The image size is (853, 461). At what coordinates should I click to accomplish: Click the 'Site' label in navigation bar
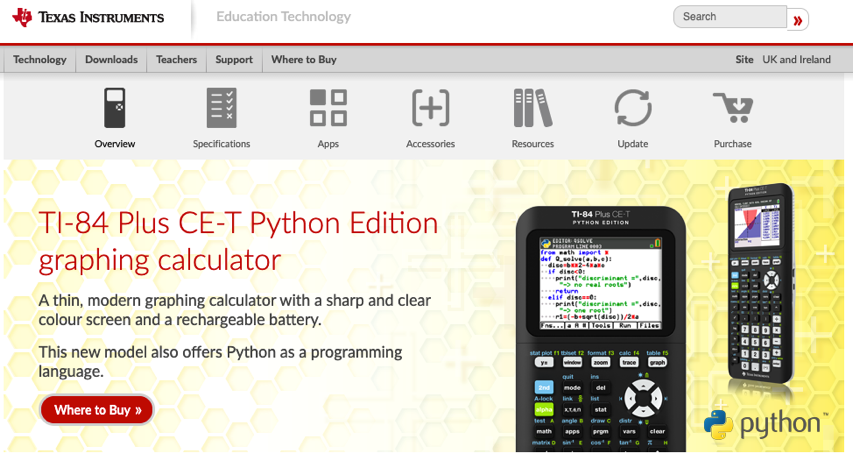coord(744,59)
